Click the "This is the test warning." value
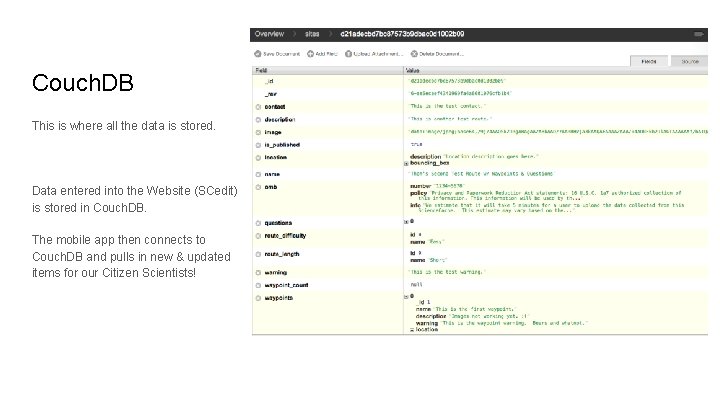The width and height of the screenshot is (720, 405). (x=447, y=272)
